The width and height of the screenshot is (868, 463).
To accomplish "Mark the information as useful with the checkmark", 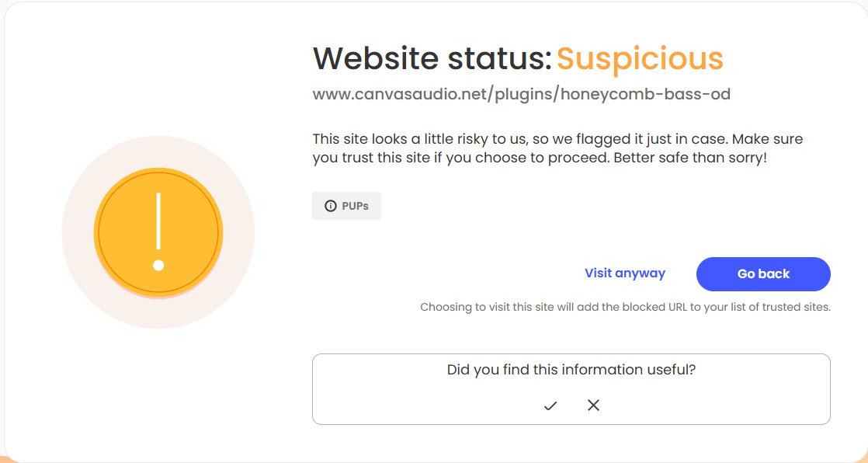I will pyautogui.click(x=550, y=406).
